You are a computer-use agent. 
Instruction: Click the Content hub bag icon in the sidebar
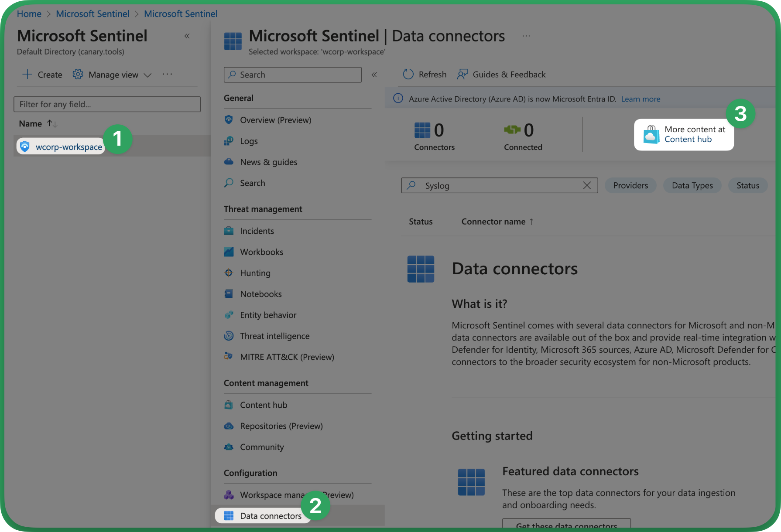[x=229, y=405]
